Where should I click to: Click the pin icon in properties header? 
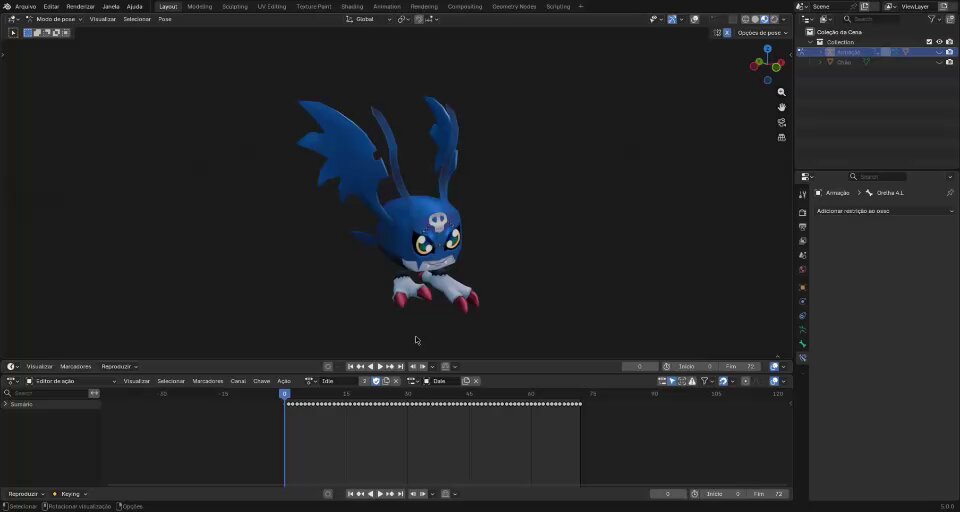click(950, 193)
